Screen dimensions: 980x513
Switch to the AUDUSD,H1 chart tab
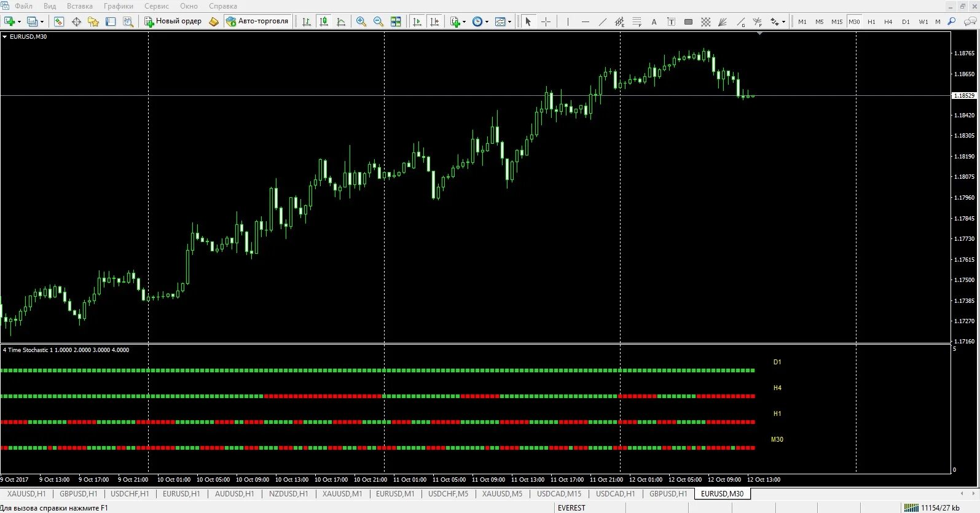point(234,494)
